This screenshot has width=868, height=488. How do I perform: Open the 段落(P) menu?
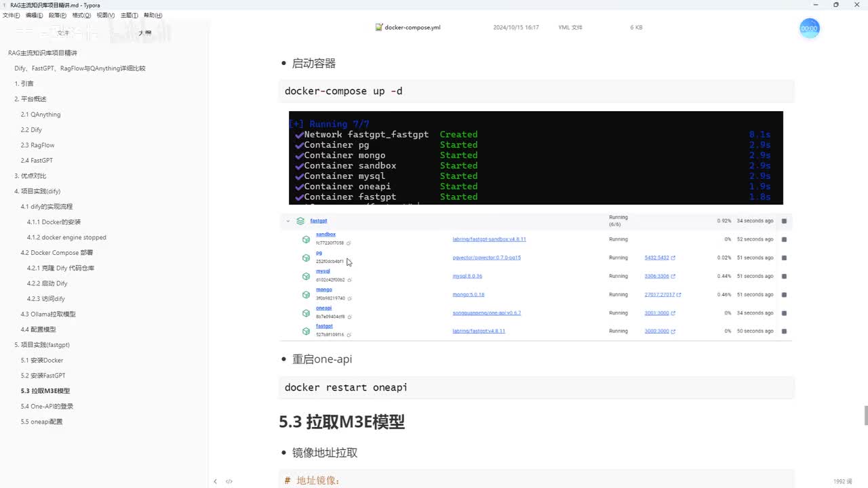[58, 15]
